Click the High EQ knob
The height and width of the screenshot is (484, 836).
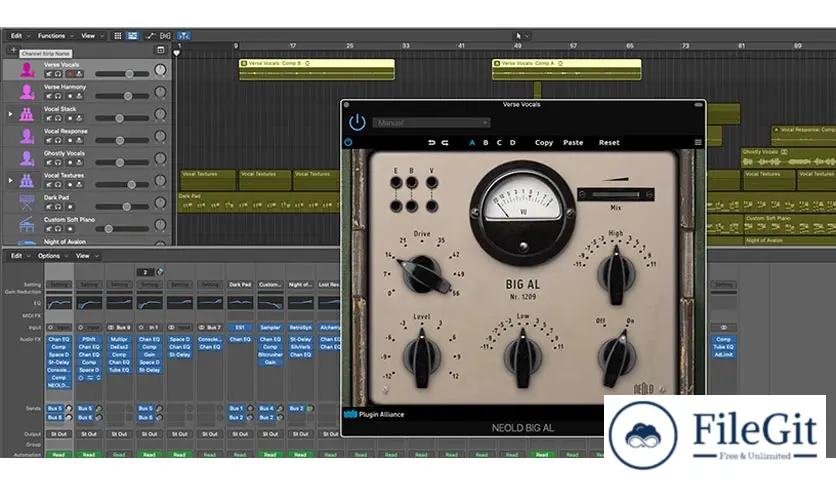click(616, 274)
